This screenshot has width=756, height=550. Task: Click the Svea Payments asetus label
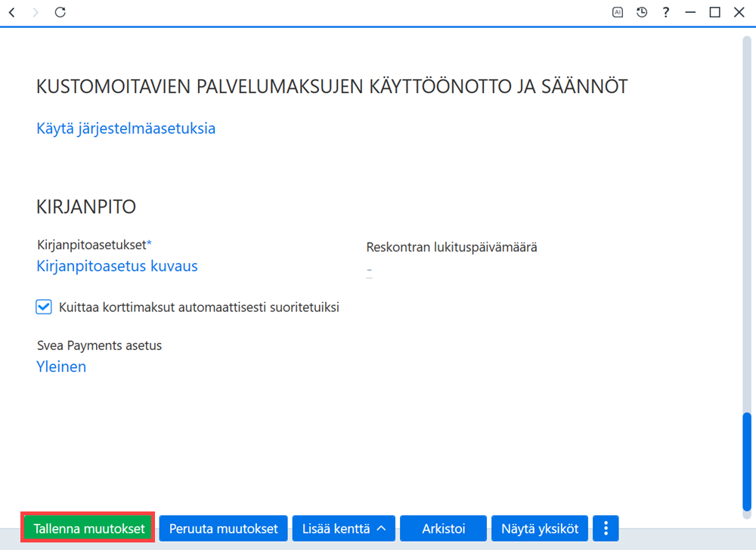pos(99,345)
